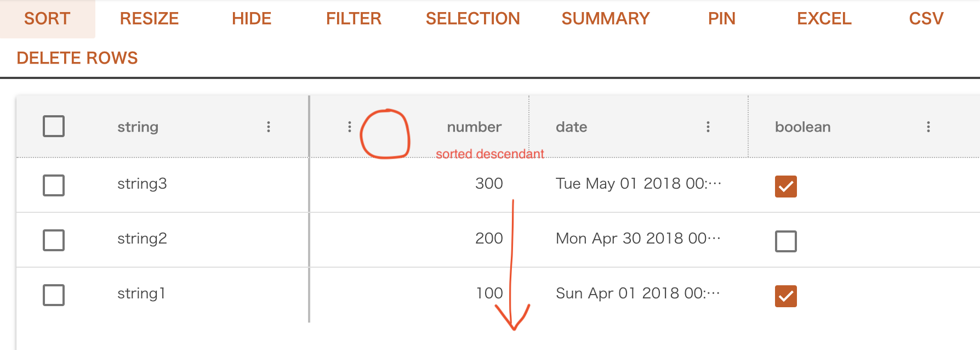
Task: Check the boolean checkbox on string2 row
Action: 785,240
